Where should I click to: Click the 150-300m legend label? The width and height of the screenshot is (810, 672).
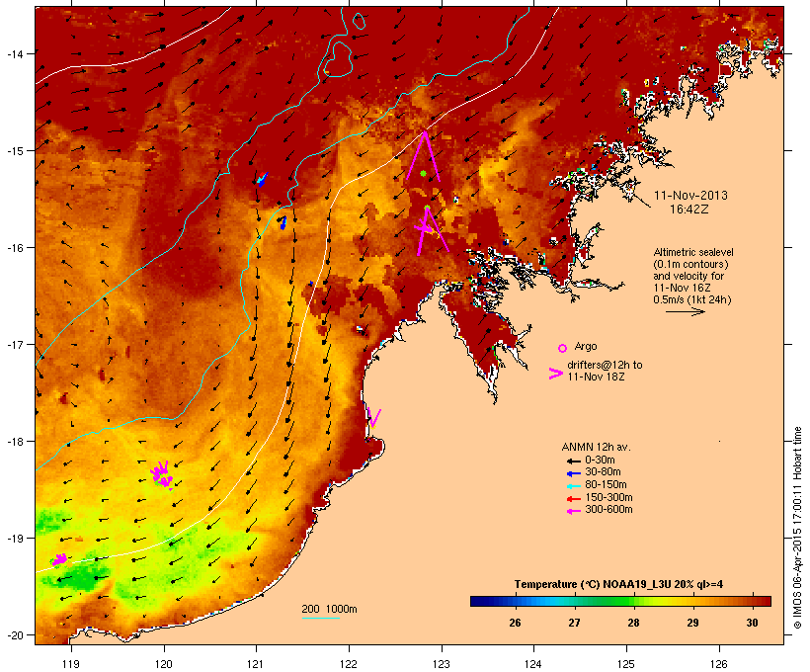coord(608,497)
